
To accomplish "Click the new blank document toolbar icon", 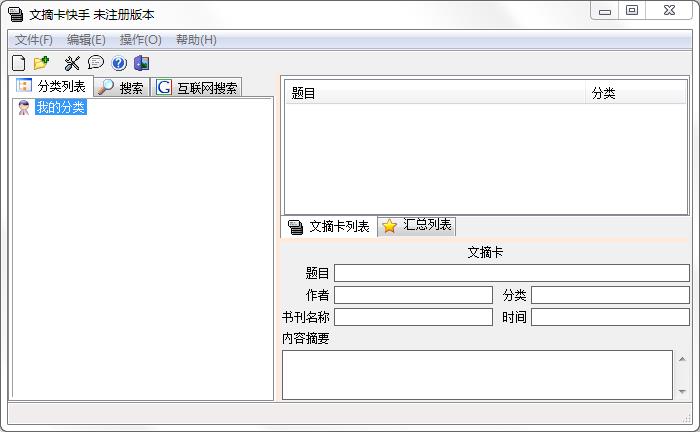I will (18, 63).
